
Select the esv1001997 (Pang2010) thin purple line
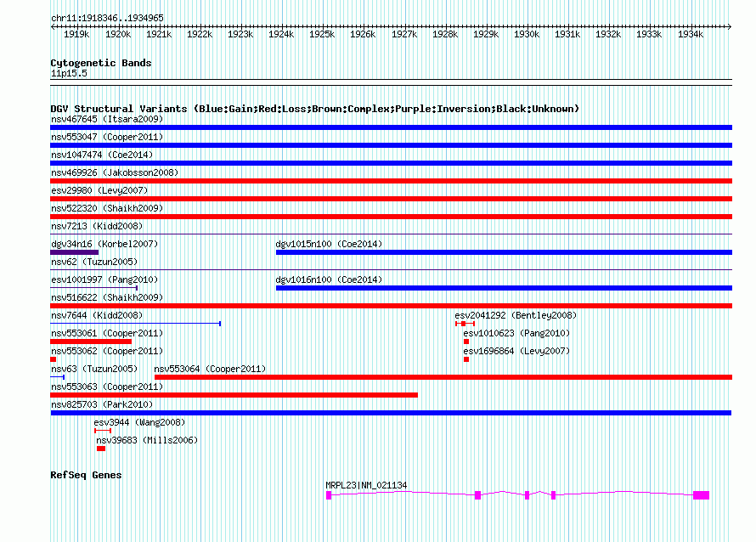coord(94,288)
